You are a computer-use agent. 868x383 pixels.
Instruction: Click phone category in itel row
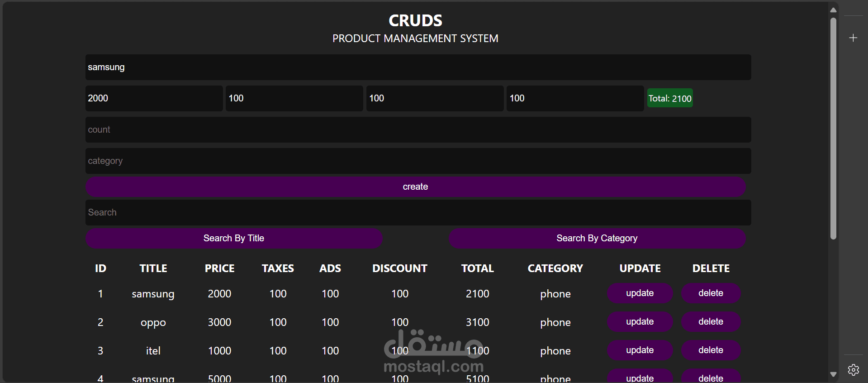coord(555,351)
